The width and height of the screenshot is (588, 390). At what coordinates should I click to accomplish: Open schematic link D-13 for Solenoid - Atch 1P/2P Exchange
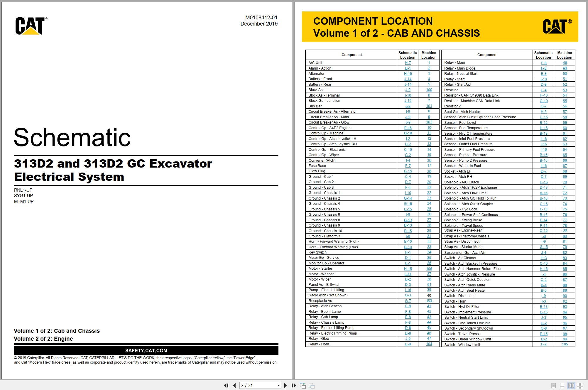(543, 188)
